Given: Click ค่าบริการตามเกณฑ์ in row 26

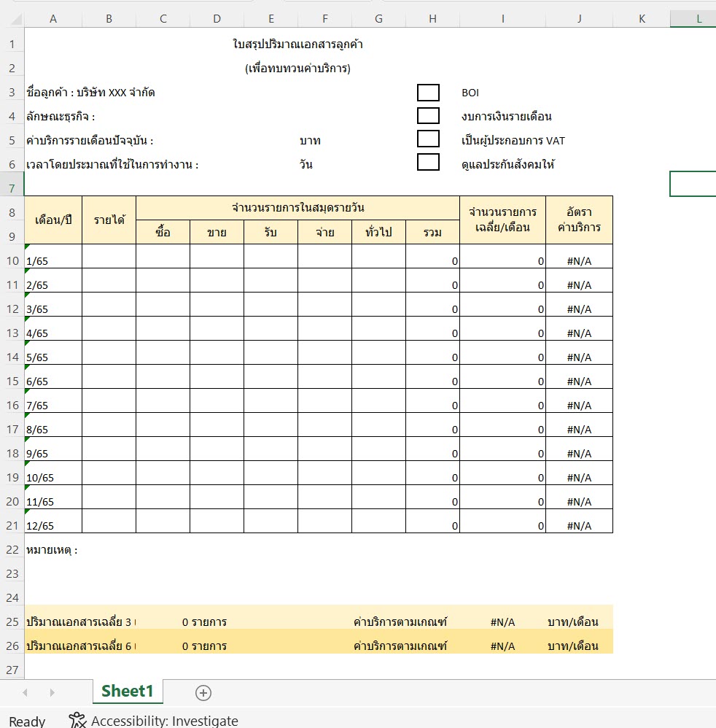Looking at the screenshot, I should (400, 646).
